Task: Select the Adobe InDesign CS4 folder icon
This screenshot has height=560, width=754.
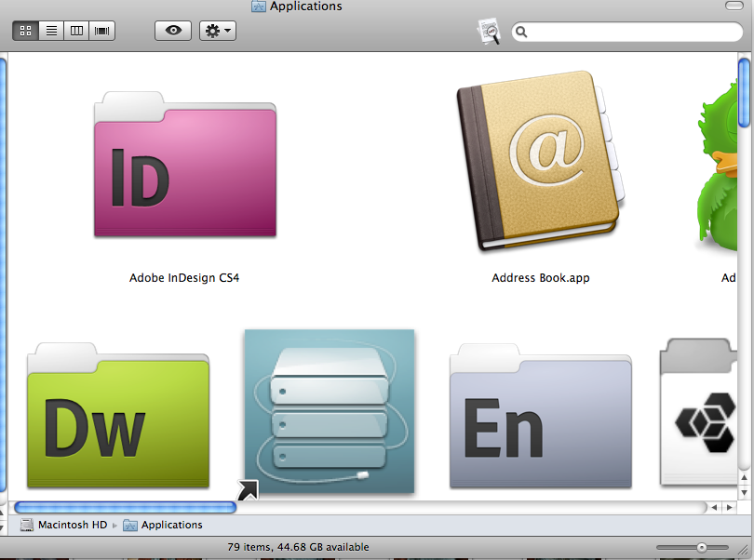Action: pos(185,164)
